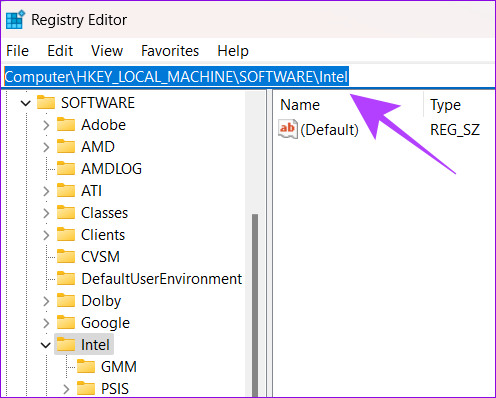Click the Intel folder icon
The height and width of the screenshot is (398, 496).
click(66, 344)
